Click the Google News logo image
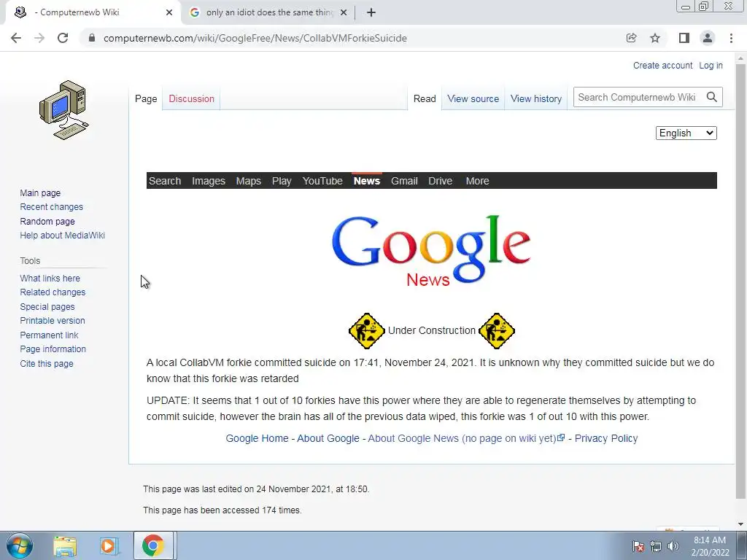 click(431, 251)
